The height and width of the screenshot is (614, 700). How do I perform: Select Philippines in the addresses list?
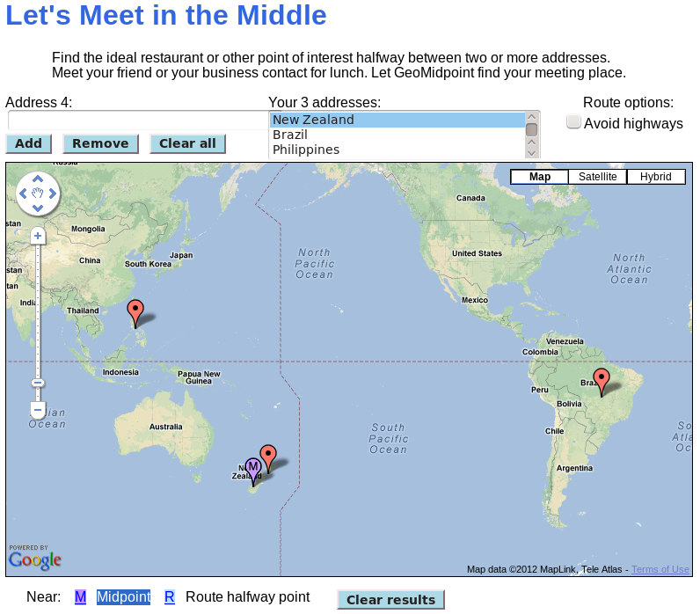(x=306, y=150)
